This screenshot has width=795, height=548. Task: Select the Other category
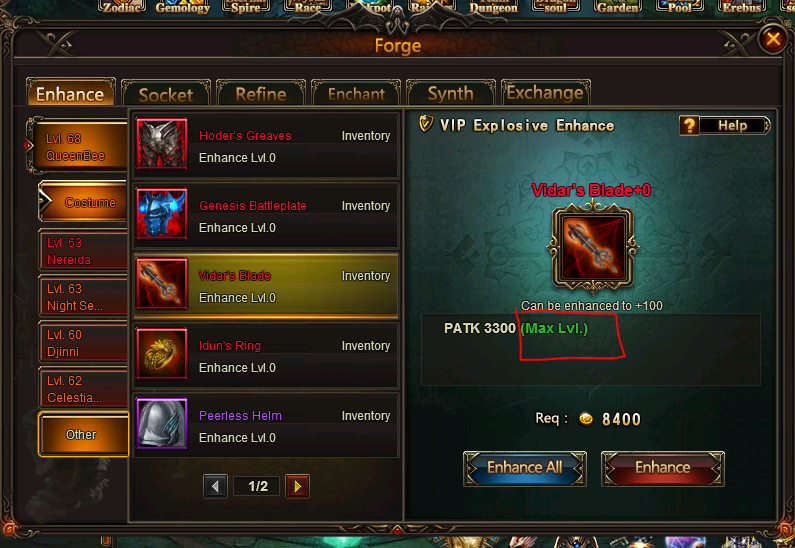[83, 434]
